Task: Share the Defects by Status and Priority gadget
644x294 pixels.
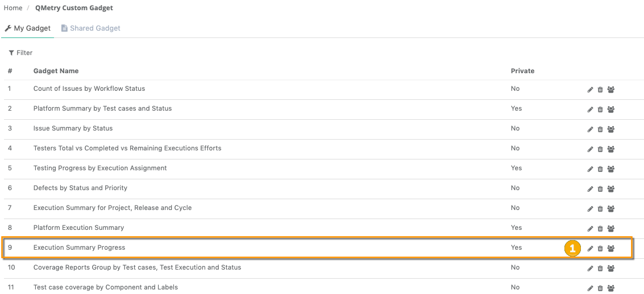Action: [611, 189]
